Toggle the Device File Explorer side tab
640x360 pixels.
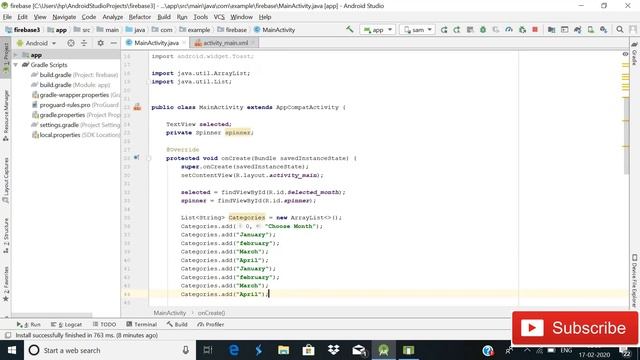click(x=634, y=280)
